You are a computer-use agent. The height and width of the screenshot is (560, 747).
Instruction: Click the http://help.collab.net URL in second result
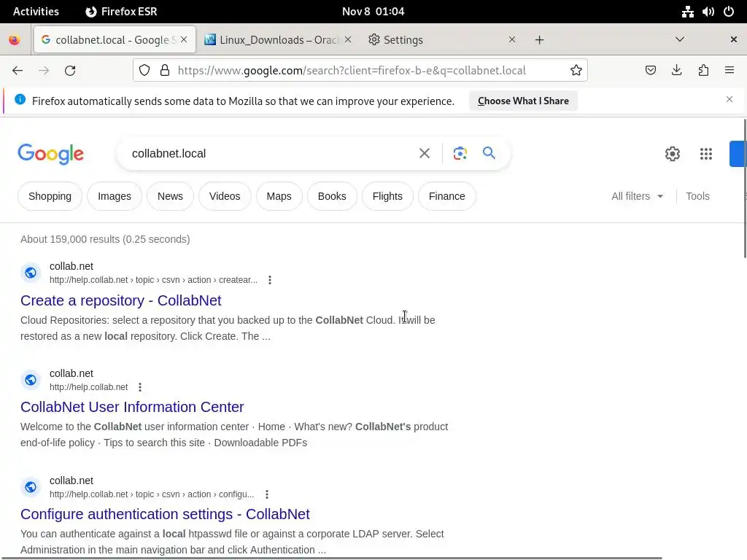88,387
